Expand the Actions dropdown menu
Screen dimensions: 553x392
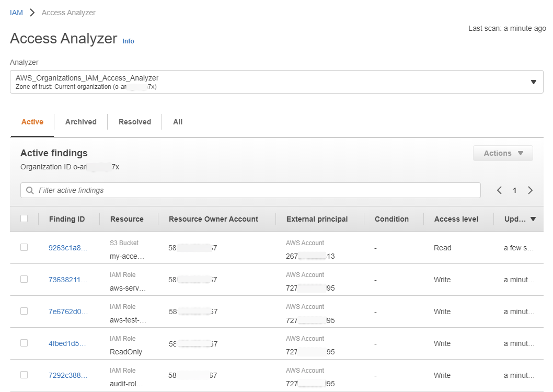(x=503, y=153)
